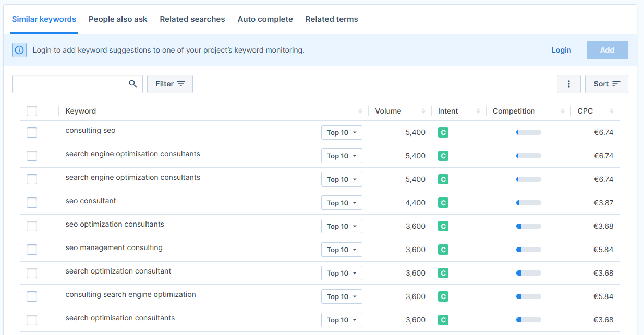This screenshot has height=335, width=644.
Task: Tick the seo consultant checkbox
Action: (x=32, y=203)
